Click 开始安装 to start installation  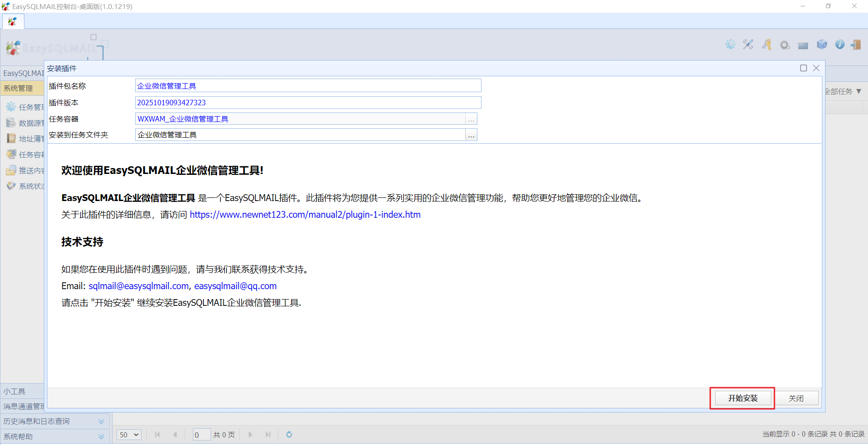pyautogui.click(x=742, y=398)
